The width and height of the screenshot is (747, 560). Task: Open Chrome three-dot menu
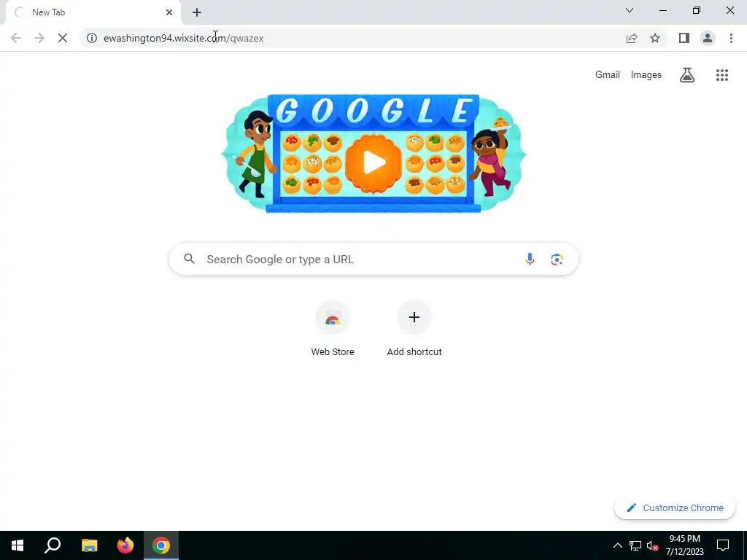coord(731,38)
